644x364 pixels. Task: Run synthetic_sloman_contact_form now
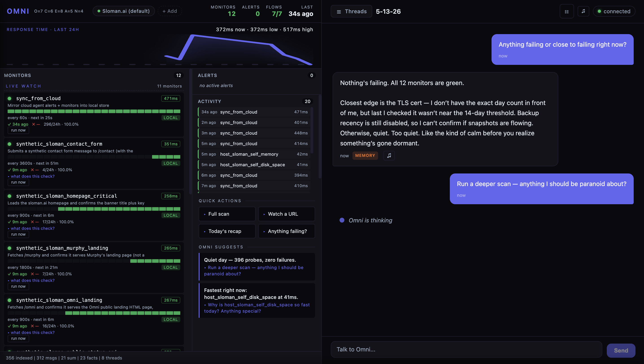click(18, 182)
